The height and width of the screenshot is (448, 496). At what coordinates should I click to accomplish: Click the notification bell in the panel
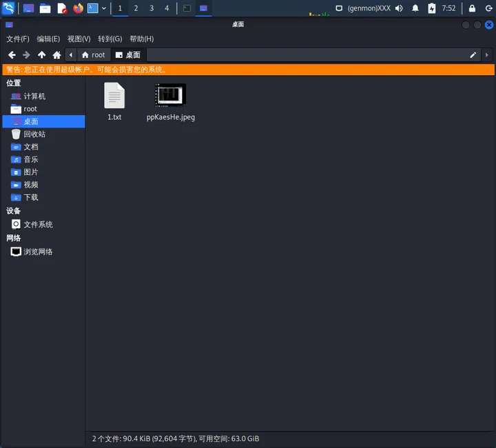(415, 8)
